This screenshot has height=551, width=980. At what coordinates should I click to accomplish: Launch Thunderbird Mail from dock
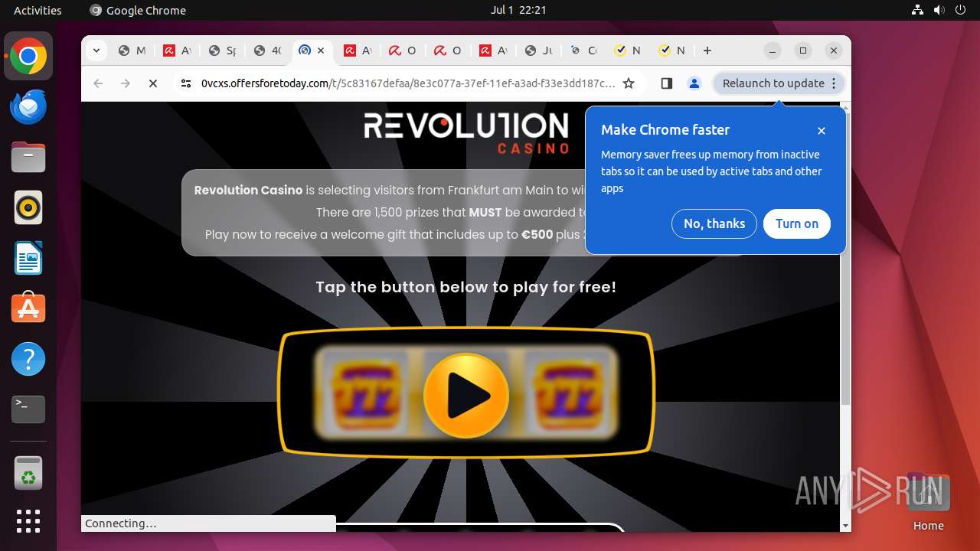[x=28, y=106]
